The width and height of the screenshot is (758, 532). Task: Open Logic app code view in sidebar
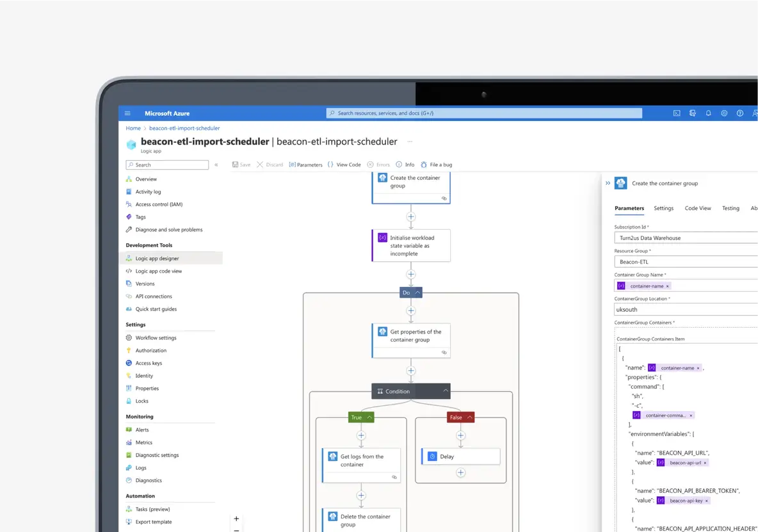158,271
